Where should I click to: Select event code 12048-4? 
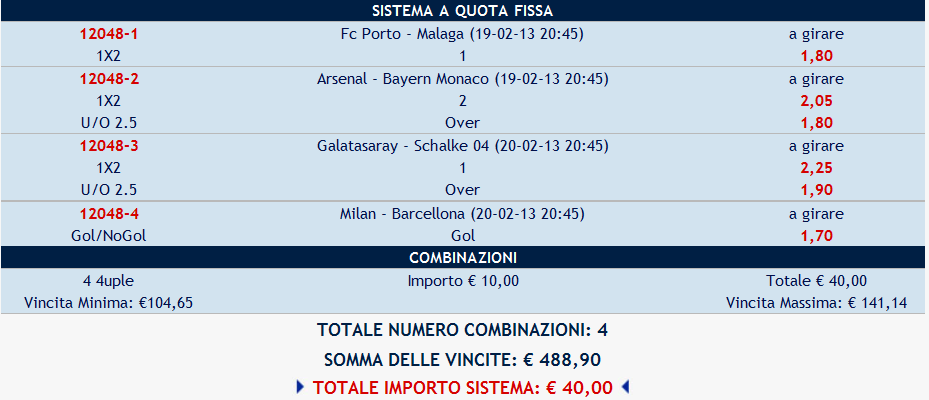click(x=108, y=213)
